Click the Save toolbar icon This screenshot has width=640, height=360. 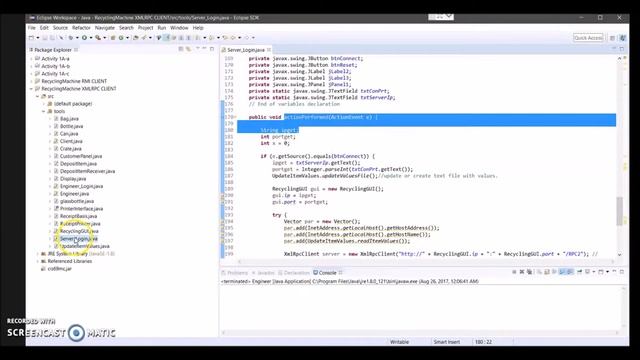pyautogui.click(x=45, y=38)
